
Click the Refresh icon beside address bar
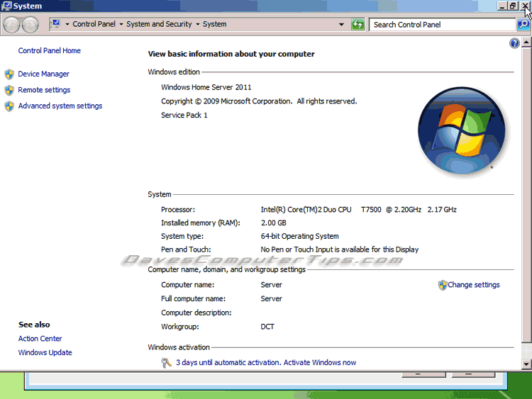[x=358, y=24]
